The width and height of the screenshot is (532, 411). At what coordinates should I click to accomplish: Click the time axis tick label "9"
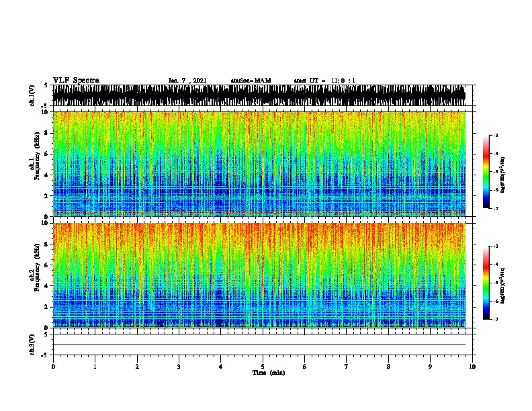(430, 367)
